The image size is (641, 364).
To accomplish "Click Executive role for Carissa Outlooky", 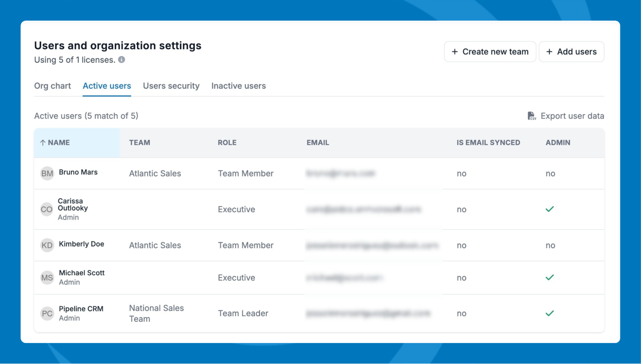I will [236, 209].
